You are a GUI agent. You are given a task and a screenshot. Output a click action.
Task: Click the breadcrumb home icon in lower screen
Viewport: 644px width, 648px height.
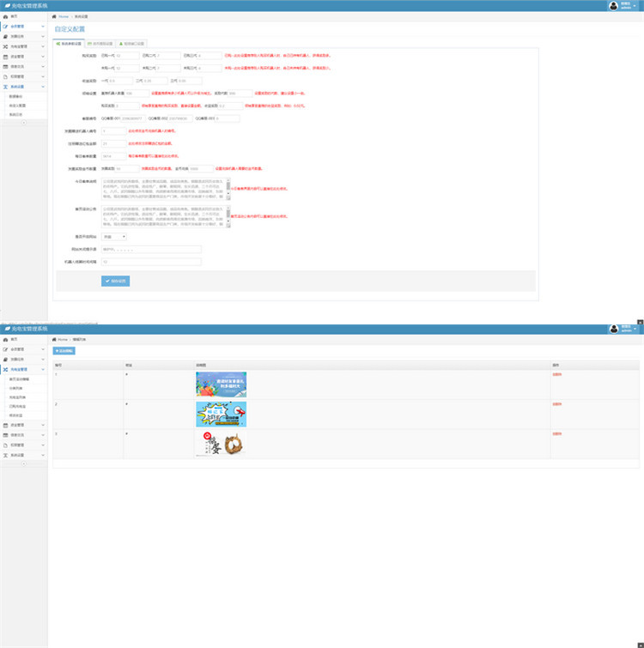(54, 339)
